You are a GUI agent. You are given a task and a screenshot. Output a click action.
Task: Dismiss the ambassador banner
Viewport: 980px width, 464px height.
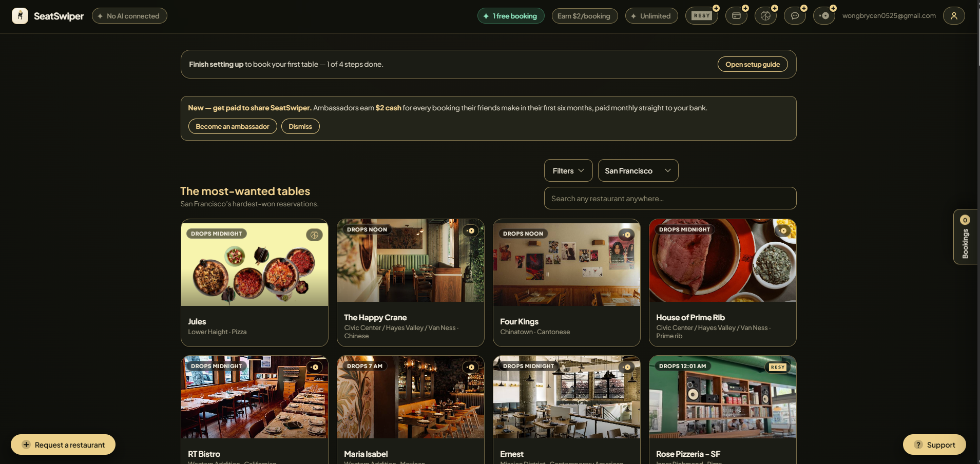pyautogui.click(x=300, y=126)
